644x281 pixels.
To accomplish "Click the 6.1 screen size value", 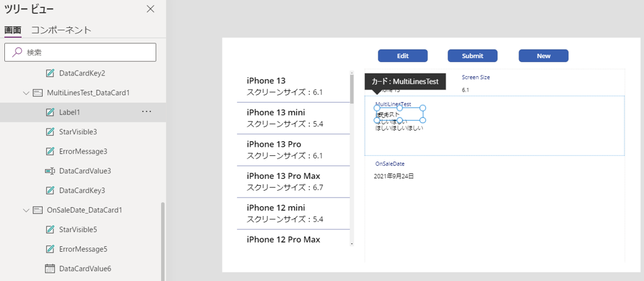I will coord(465,90).
